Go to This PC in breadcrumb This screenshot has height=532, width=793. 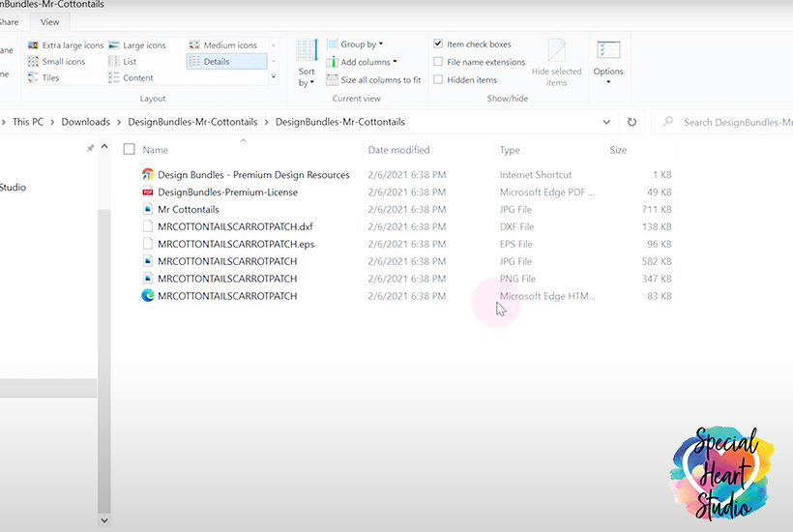(x=28, y=122)
